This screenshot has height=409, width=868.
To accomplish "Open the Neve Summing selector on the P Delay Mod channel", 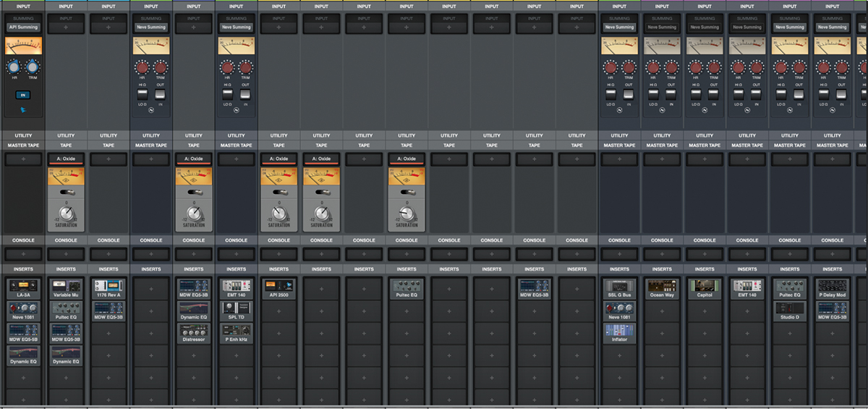I will [x=833, y=28].
